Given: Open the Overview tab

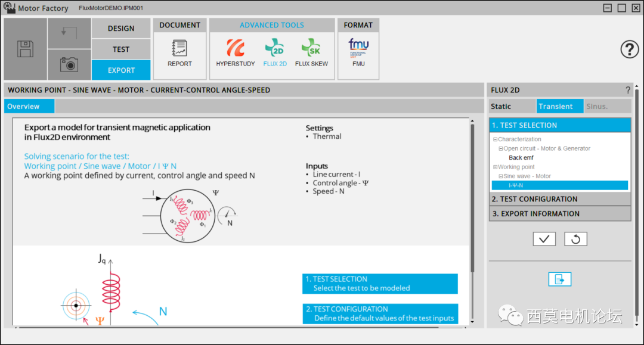Looking at the screenshot, I should pyautogui.click(x=29, y=106).
